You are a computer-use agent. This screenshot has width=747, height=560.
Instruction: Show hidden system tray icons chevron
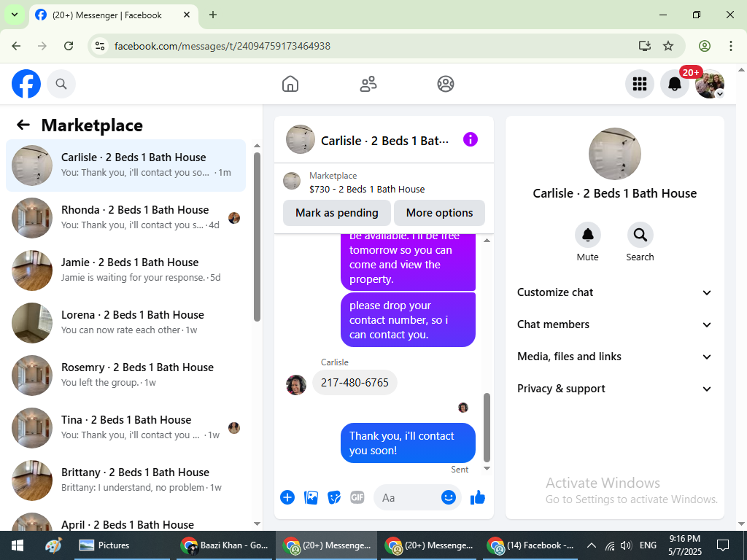click(591, 545)
